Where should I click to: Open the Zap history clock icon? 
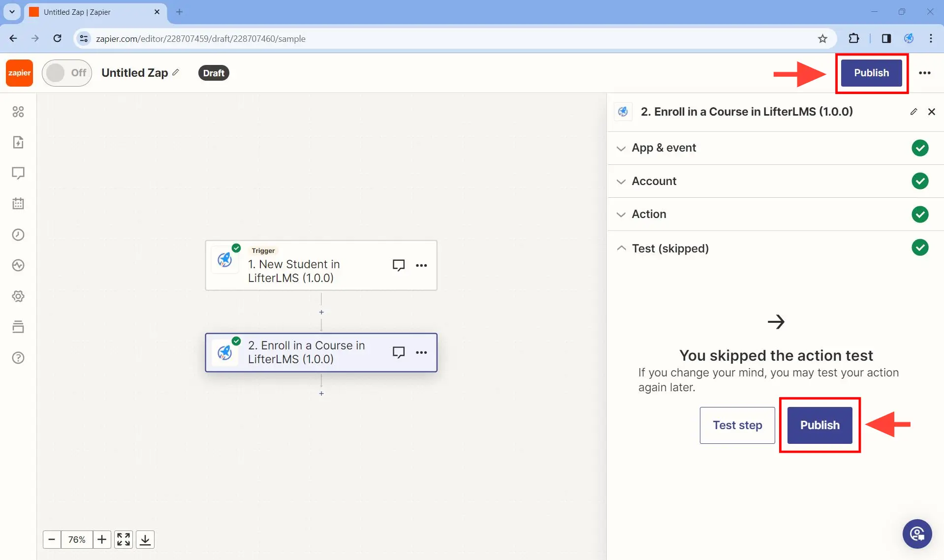18,235
